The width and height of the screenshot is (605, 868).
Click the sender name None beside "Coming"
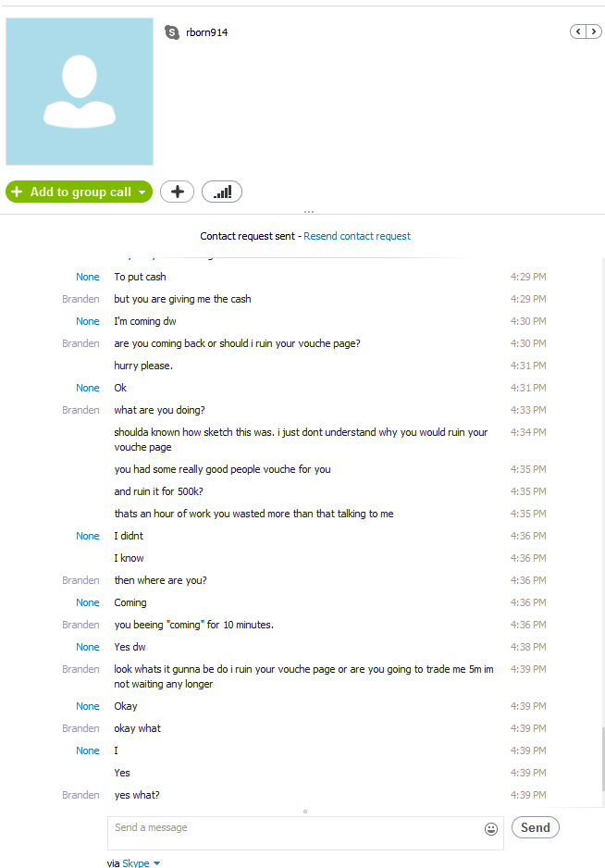[x=88, y=602]
